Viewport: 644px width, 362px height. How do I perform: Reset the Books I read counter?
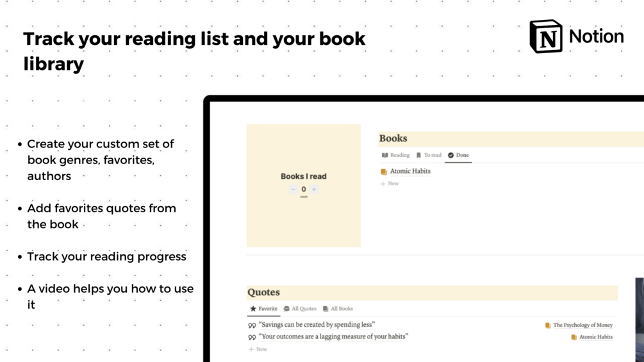(304, 197)
